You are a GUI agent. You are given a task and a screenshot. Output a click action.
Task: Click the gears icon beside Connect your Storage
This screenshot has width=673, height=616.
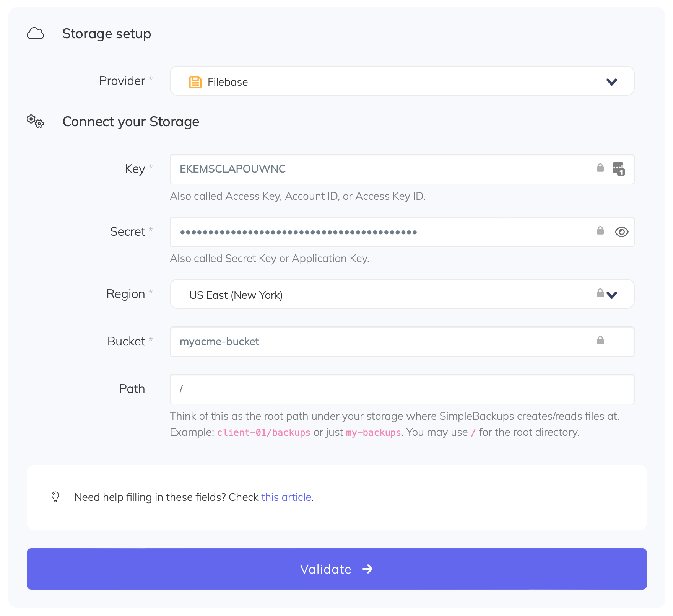point(35,122)
